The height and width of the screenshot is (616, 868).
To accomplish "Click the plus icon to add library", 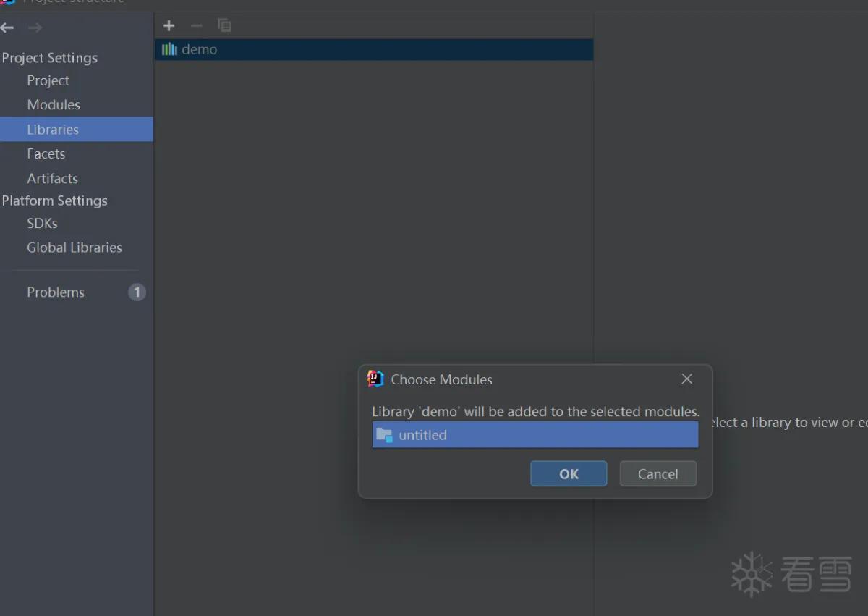I will tap(169, 26).
